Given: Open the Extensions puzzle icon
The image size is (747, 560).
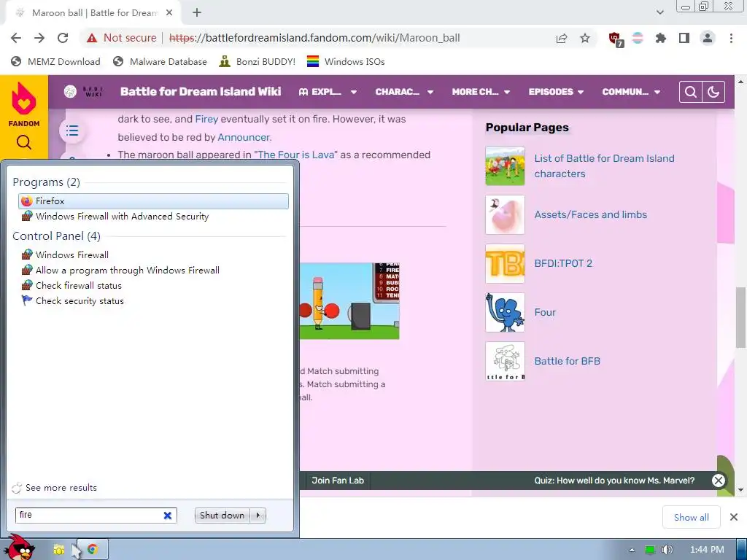Looking at the screenshot, I should (x=660, y=38).
